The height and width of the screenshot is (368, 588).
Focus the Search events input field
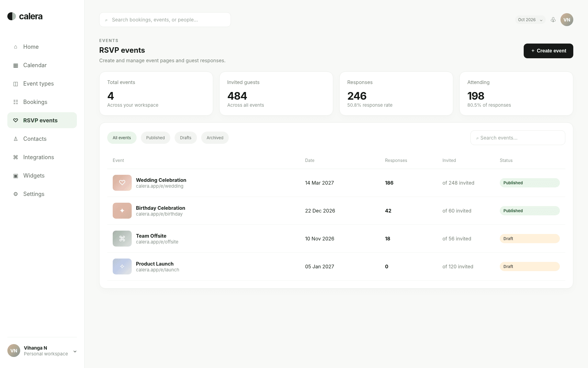click(x=518, y=138)
